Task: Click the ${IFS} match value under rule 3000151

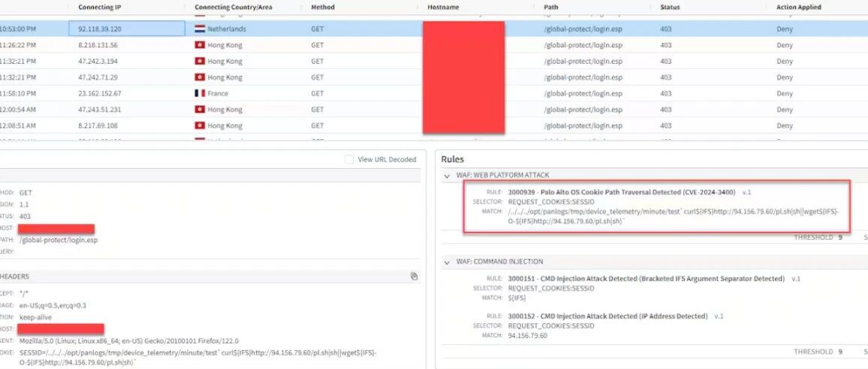Action: tap(517, 298)
